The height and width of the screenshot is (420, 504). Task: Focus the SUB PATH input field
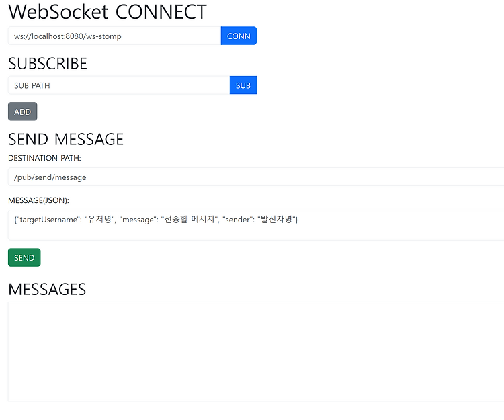[x=119, y=85]
